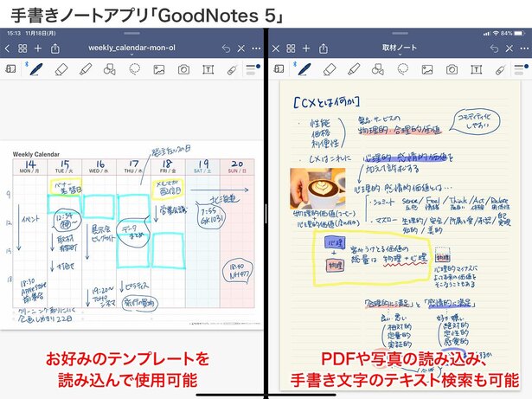The width and height of the screenshot is (532, 399).
Task: Select the Shapes tool in left pane
Action: click(x=109, y=69)
